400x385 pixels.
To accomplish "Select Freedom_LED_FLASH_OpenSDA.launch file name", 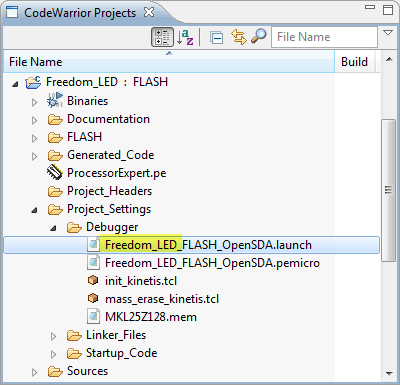I will tap(209, 245).
